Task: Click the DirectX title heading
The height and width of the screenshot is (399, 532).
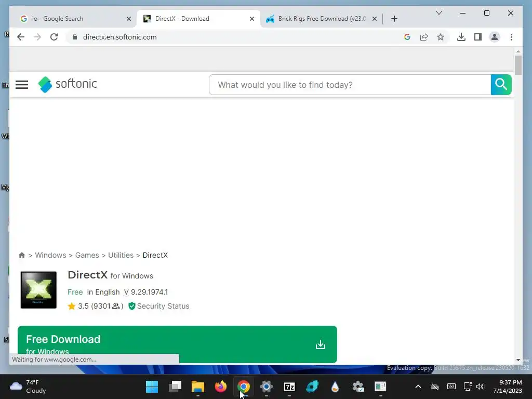Action: coord(87,275)
